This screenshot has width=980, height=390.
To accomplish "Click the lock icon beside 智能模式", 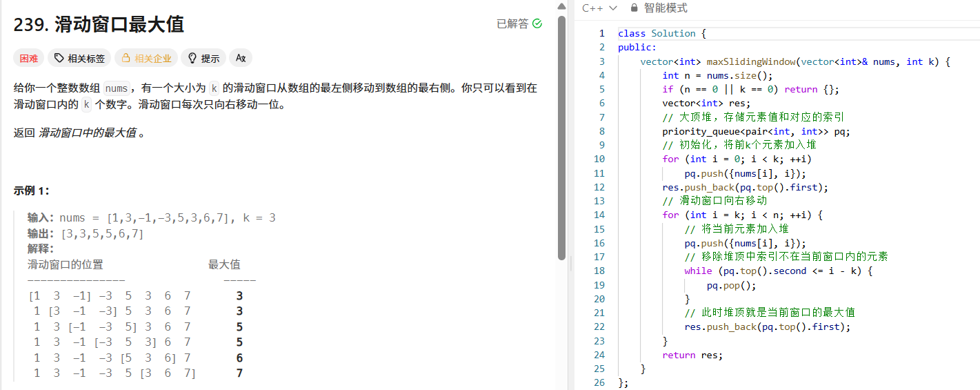I will point(634,8).
